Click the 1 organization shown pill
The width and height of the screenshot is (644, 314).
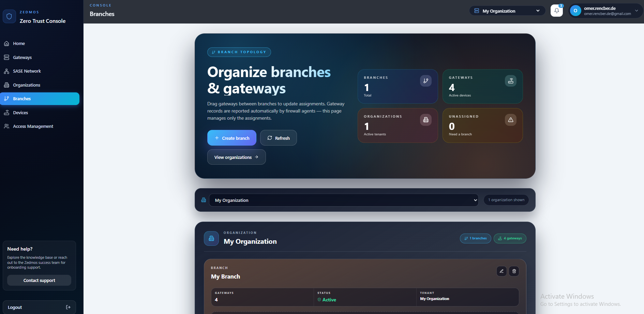pyautogui.click(x=506, y=200)
